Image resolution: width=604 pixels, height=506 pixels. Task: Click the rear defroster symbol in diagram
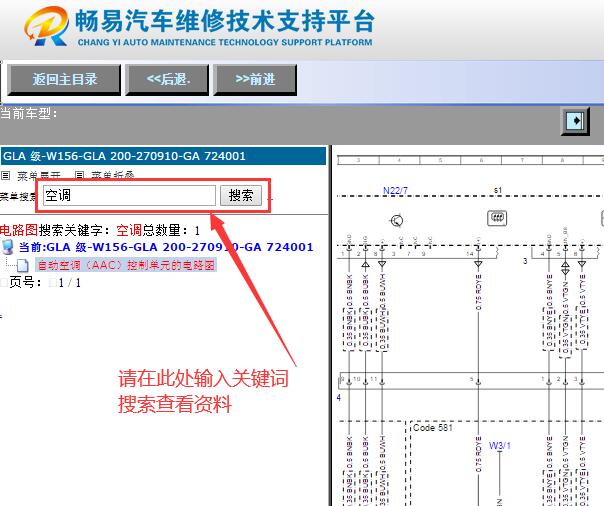497,218
